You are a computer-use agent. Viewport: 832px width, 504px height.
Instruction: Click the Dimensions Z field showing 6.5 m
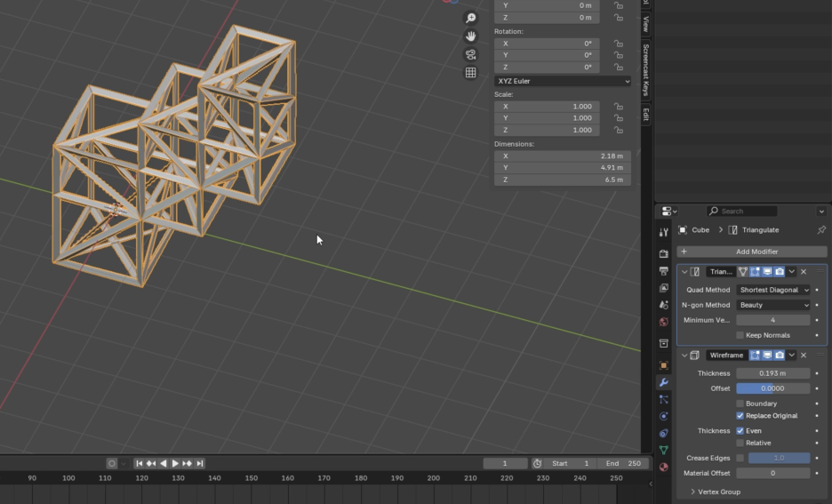563,180
